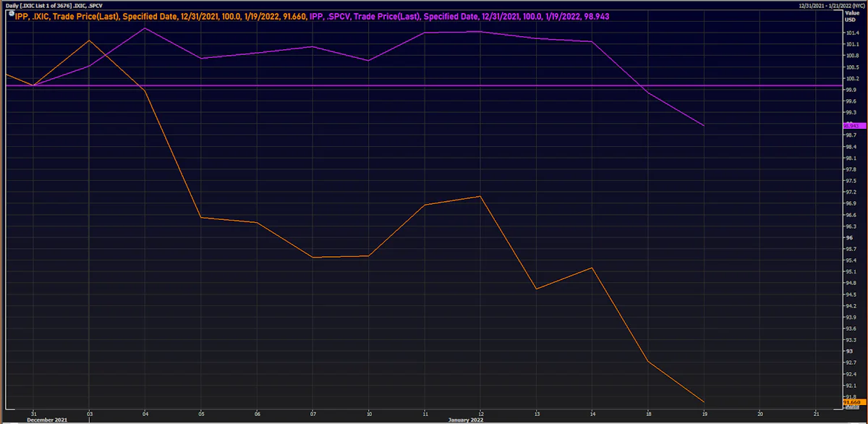The width and height of the screenshot is (868, 424).
Task: Click the 97.8 value on the price axis
Action: point(851,169)
